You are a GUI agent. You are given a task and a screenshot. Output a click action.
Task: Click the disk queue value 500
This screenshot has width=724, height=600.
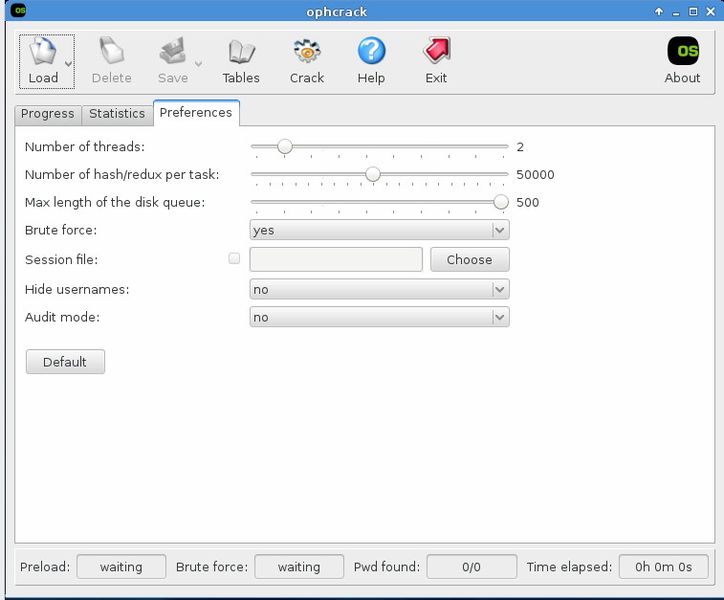click(x=527, y=202)
